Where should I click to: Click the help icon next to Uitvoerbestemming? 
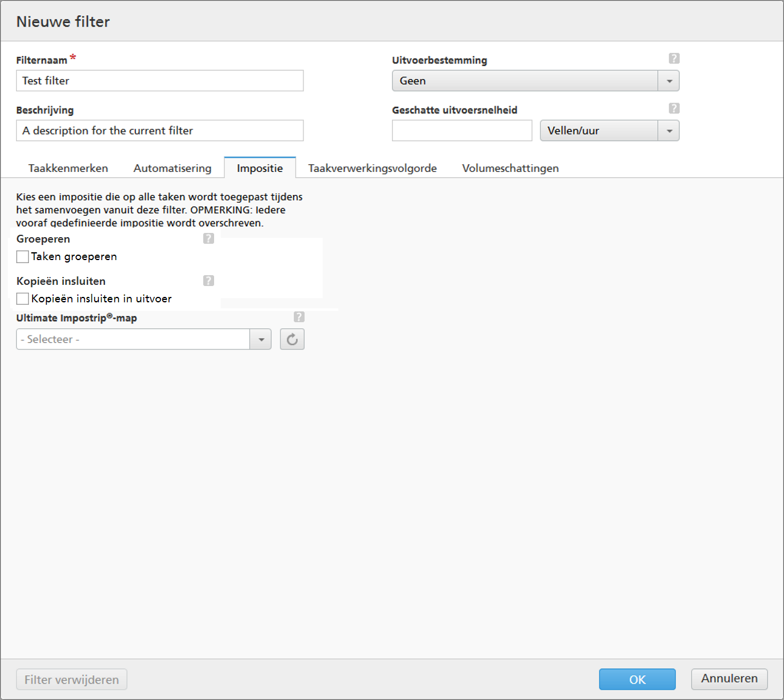pyautogui.click(x=674, y=59)
